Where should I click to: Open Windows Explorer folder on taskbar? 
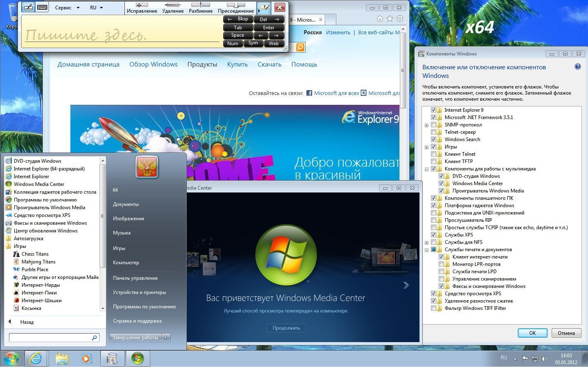(62, 358)
